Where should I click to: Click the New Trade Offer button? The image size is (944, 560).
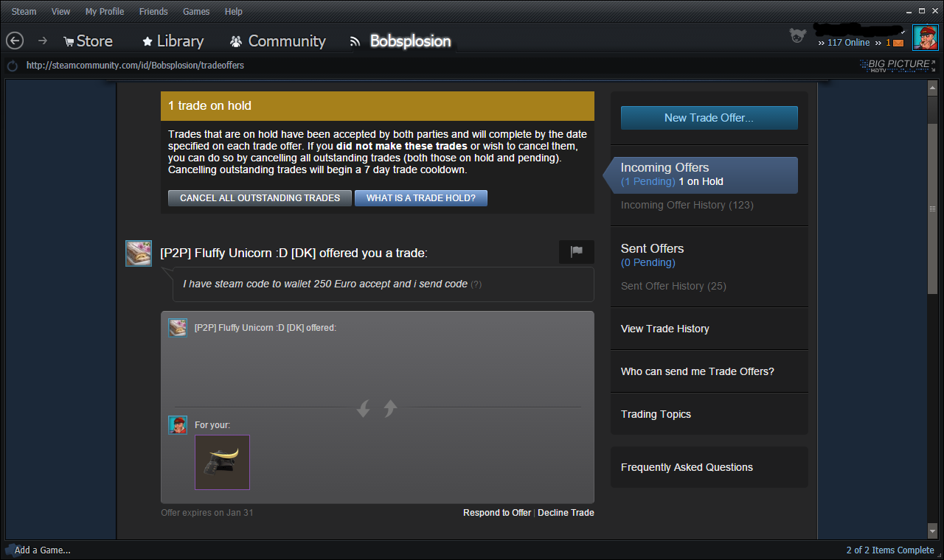(x=709, y=118)
